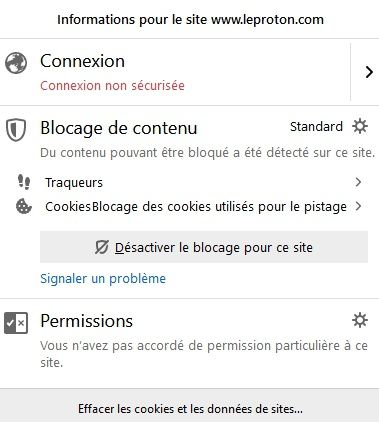
Task: Click the shield icon for Blocage de contenu
Action: 16,130
